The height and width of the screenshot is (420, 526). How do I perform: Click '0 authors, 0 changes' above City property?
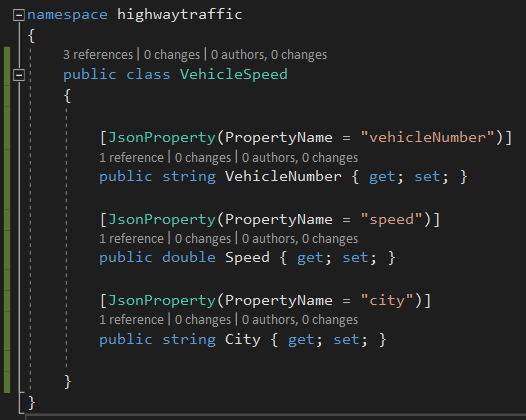pyautogui.click(x=300, y=320)
